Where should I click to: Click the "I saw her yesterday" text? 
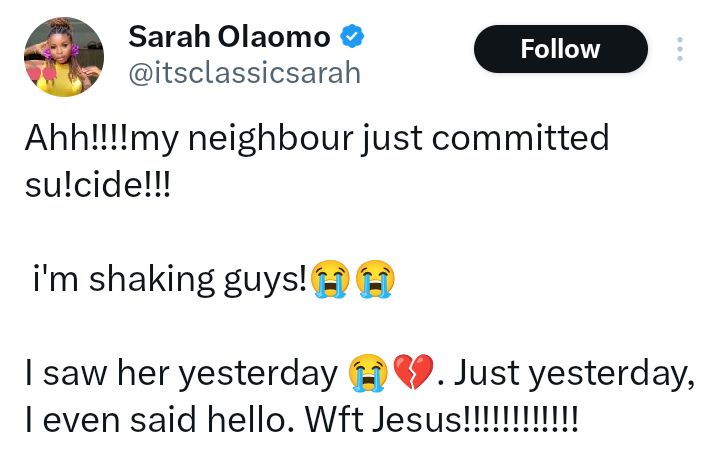[x=181, y=373]
